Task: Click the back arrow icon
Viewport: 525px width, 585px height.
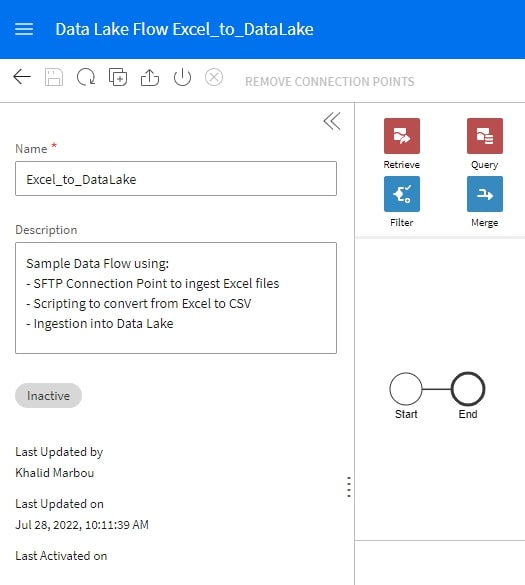Action: point(22,77)
